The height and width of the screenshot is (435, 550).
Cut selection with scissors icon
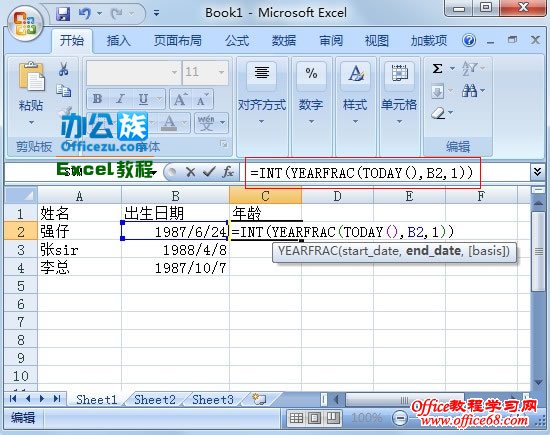pyautogui.click(x=63, y=69)
